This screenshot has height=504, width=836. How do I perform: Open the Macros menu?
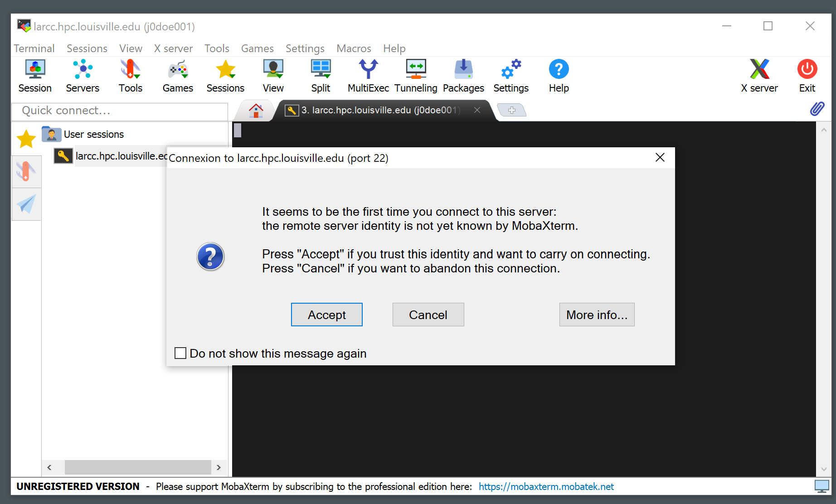coord(354,48)
